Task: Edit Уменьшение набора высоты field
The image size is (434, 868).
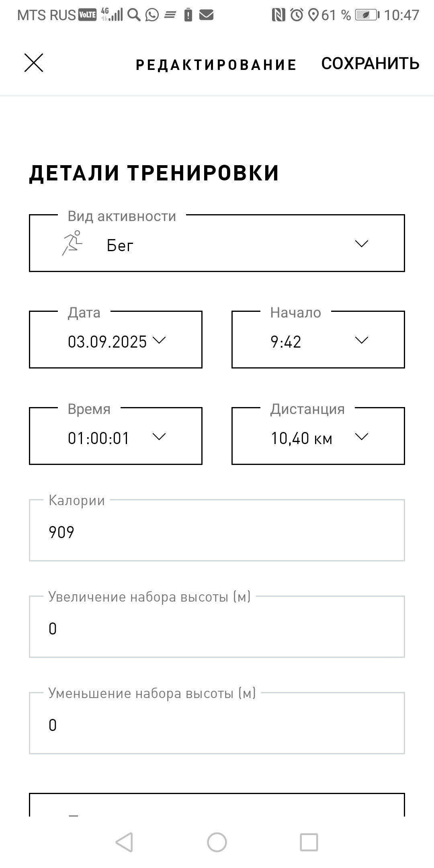Action: (x=217, y=723)
